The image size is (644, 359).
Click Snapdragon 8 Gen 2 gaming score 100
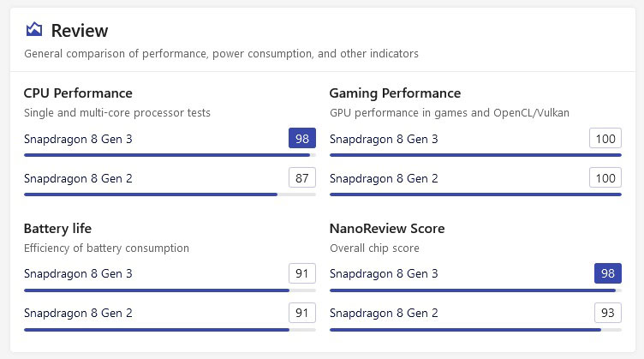[x=605, y=178]
